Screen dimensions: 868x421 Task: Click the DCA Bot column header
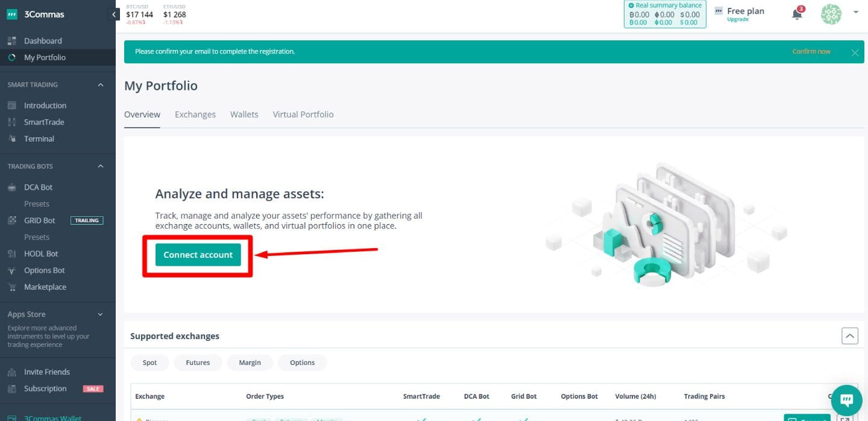click(476, 396)
